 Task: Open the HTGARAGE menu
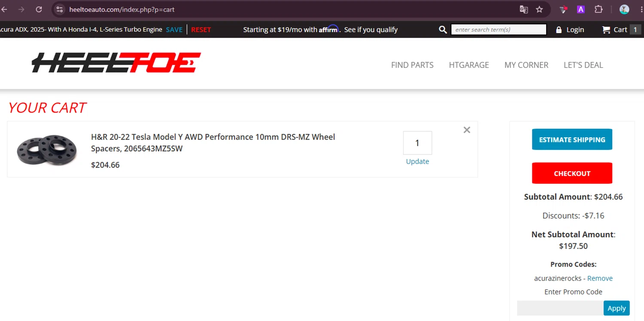[x=469, y=65]
